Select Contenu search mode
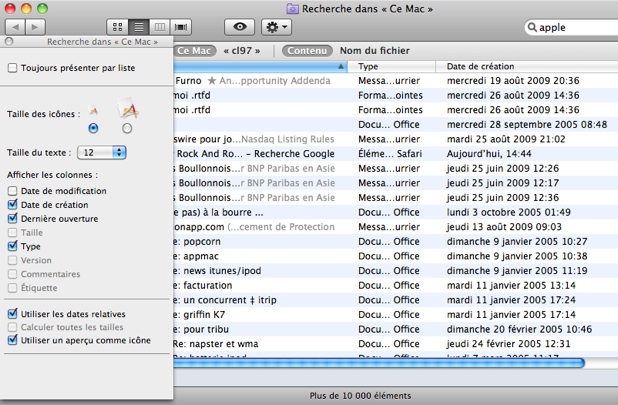Viewport: 618px width, 405px height. coord(307,51)
